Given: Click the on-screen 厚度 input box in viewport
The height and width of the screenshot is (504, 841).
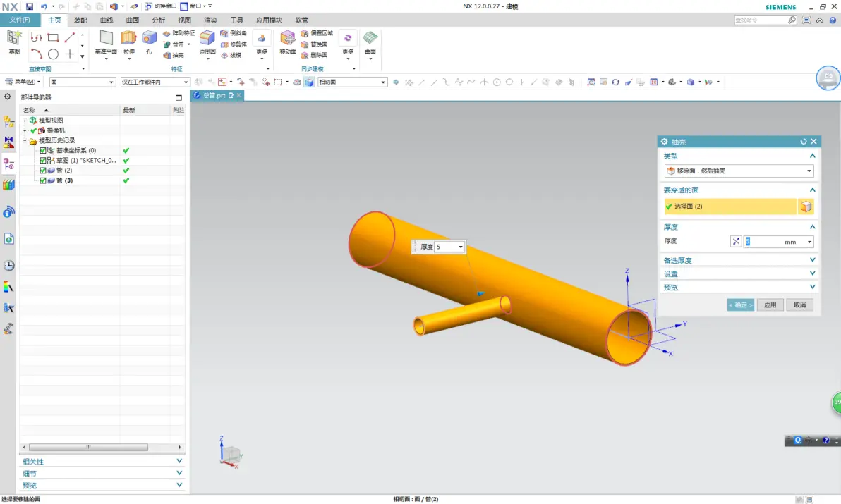Looking at the screenshot, I should (x=449, y=247).
